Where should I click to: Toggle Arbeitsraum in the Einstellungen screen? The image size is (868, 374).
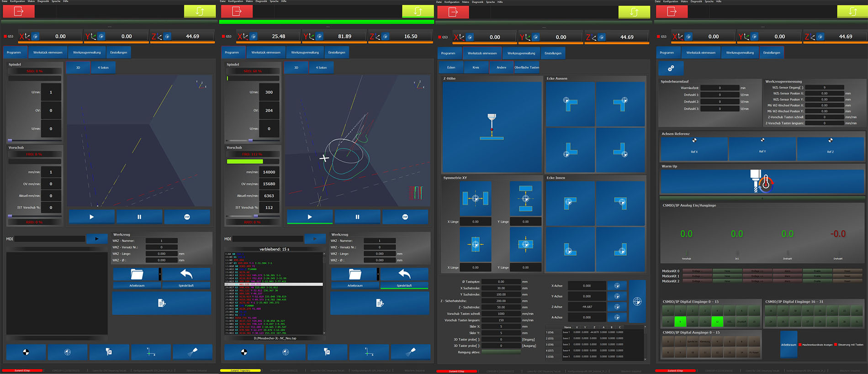click(789, 344)
